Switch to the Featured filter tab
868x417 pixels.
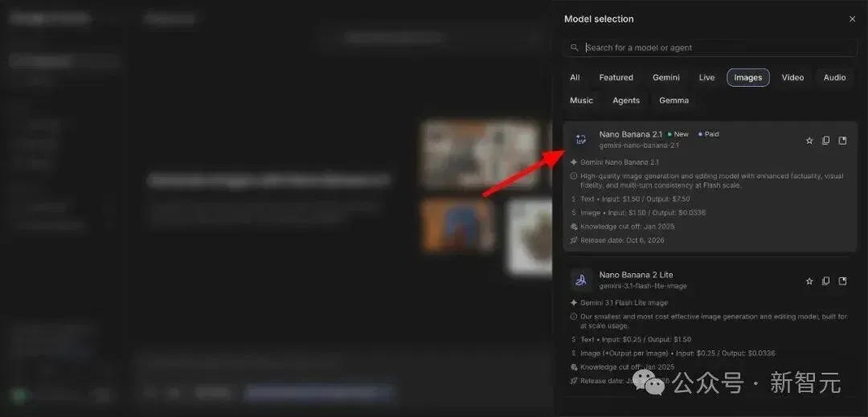[616, 77]
